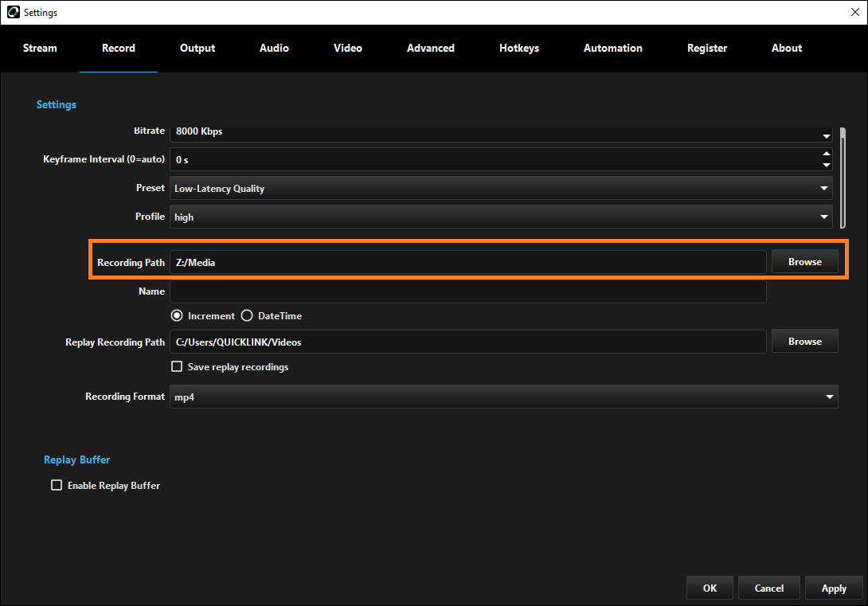Viewport: 868px width, 606px height.
Task: Increase the Keyframe Interval value
Action: (826, 154)
